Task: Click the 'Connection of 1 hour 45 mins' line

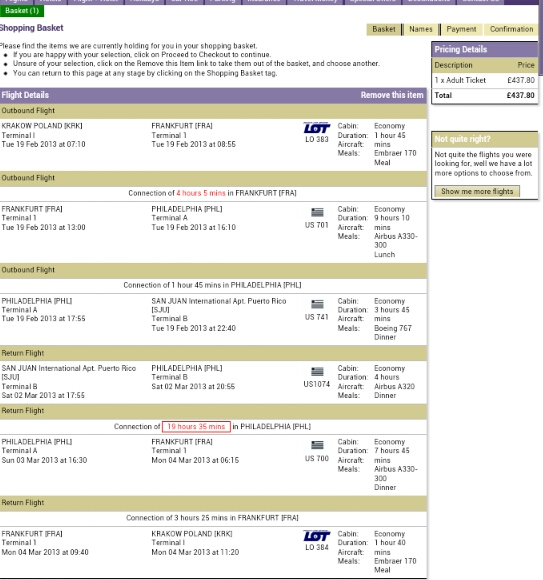Action: (x=212, y=285)
